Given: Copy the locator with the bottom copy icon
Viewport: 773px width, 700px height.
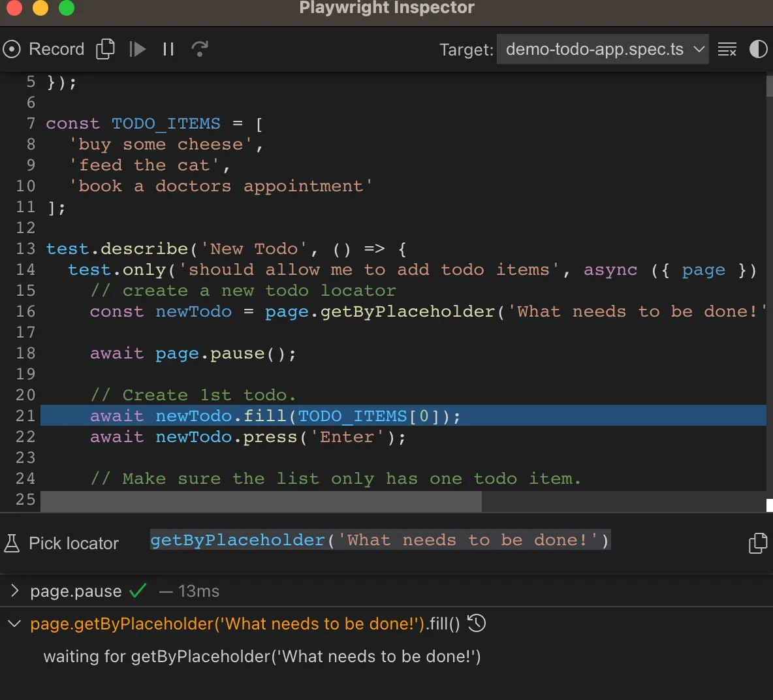Looking at the screenshot, I should pos(758,543).
